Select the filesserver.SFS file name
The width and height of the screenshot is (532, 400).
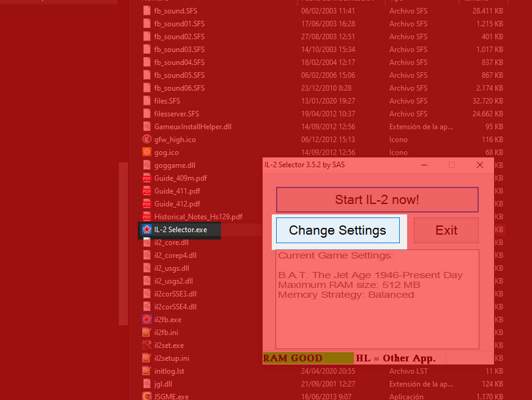click(176, 114)
